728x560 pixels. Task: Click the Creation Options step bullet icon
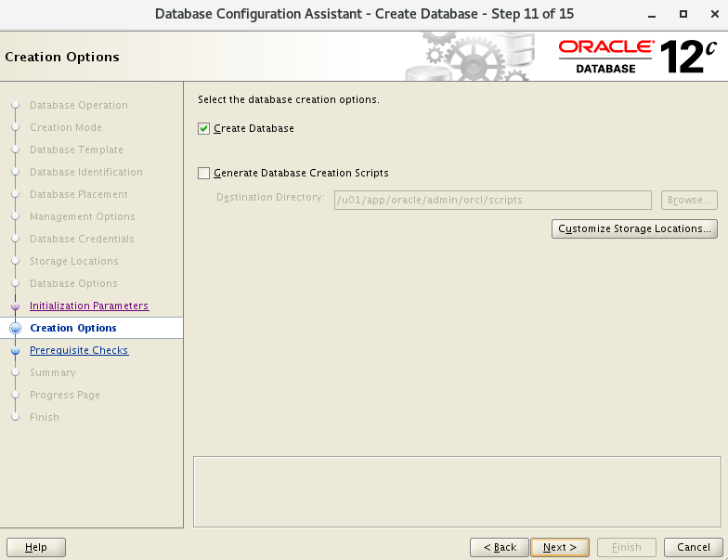15,329
